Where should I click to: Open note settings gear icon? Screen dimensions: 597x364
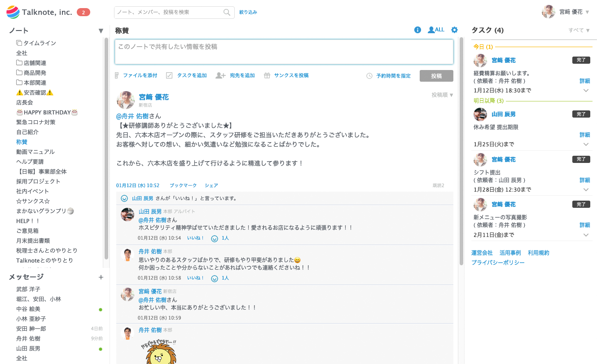click(x=454, y=30)
